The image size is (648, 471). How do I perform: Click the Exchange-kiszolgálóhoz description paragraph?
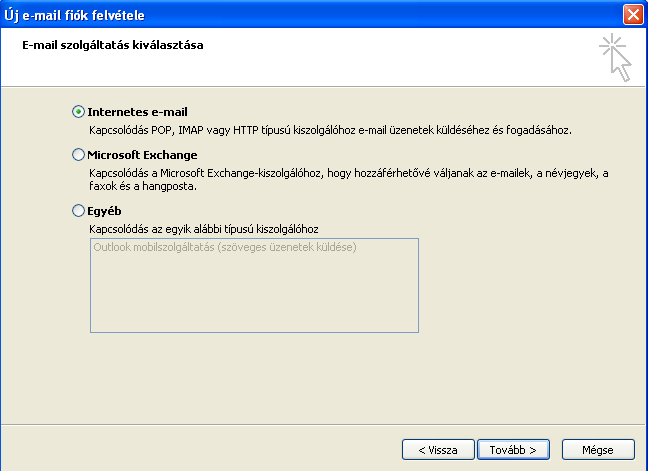pyautogui.click(x=348, y=179)
